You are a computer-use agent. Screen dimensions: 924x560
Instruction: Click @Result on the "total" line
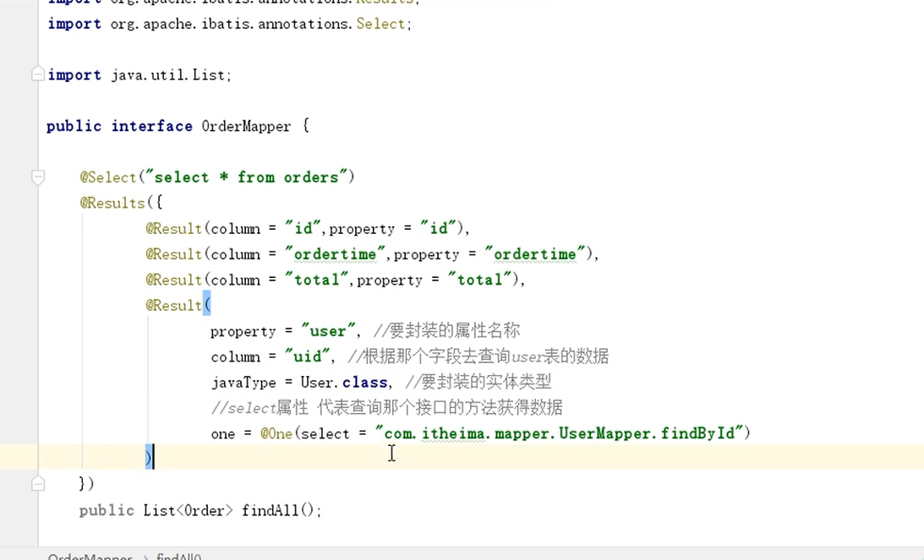pyautogui.click(x=174, y=280)
